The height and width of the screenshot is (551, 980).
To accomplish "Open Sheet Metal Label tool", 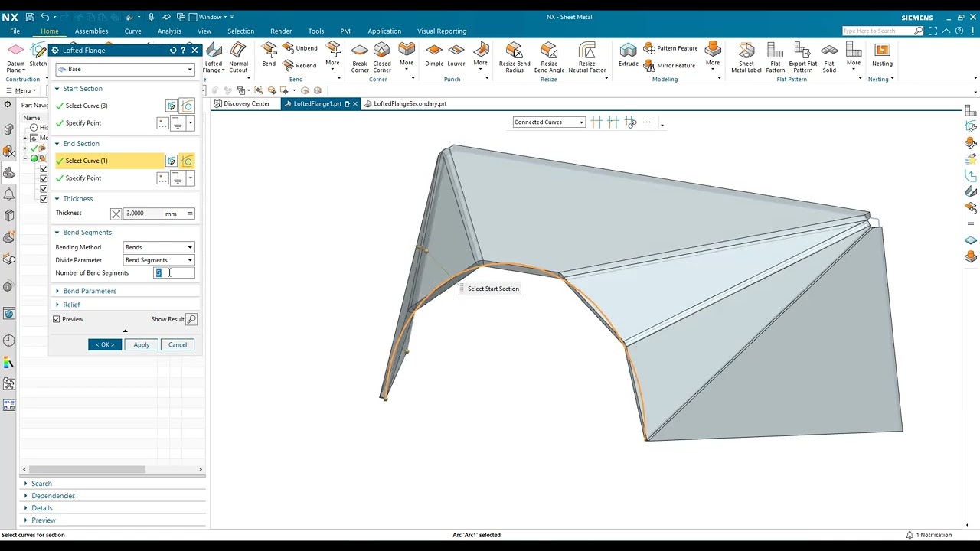I will click(x=746, y=57).
